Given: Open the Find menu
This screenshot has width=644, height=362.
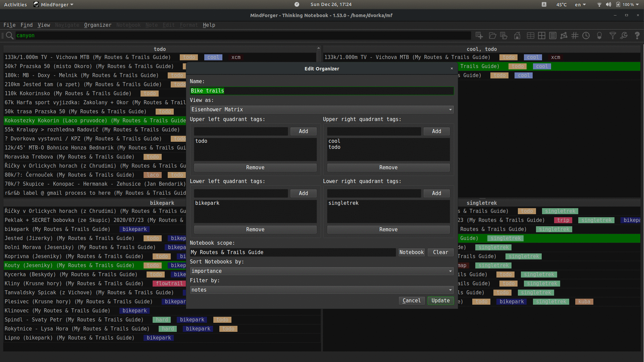Looking at the screenshot, I should (26, 25).
